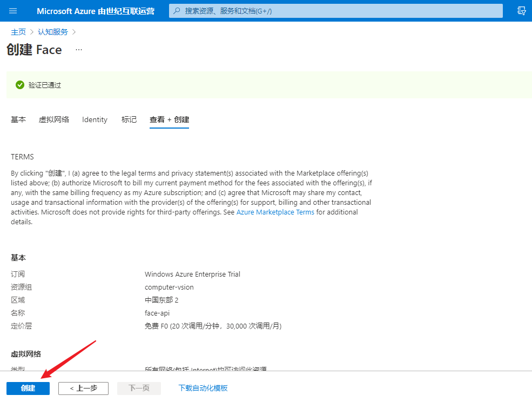Click the 名称 label
This screenshot has height=402, width=532.
[18, 313]
